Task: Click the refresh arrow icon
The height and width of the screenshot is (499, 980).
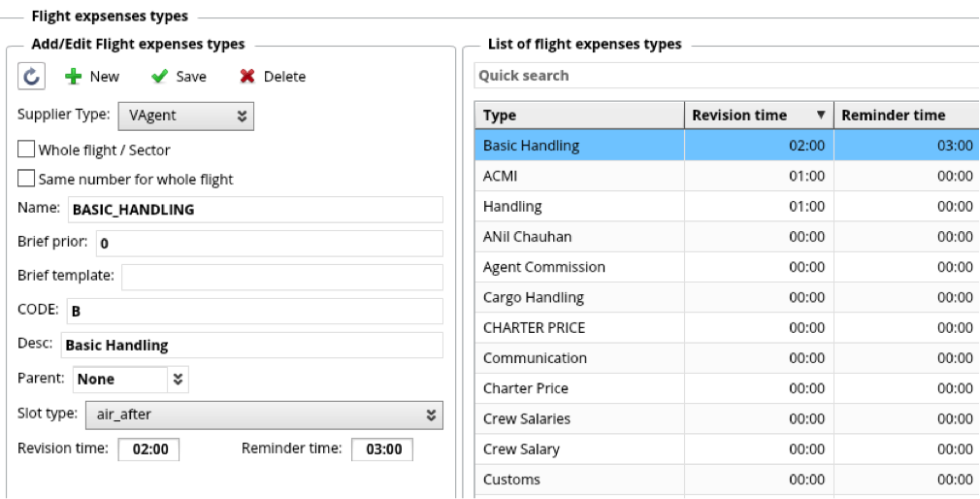Action: 32,76
